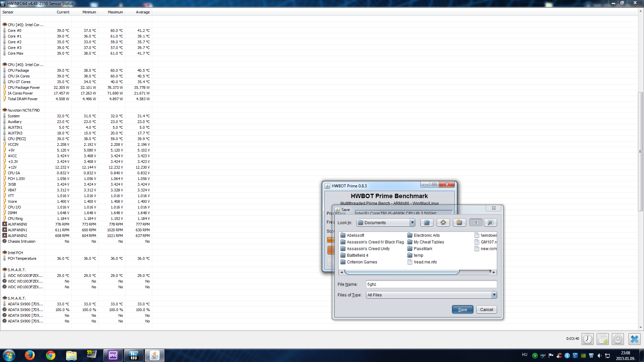Close the Save dialog with X
The image size is (644, 362).
point(494,208)
